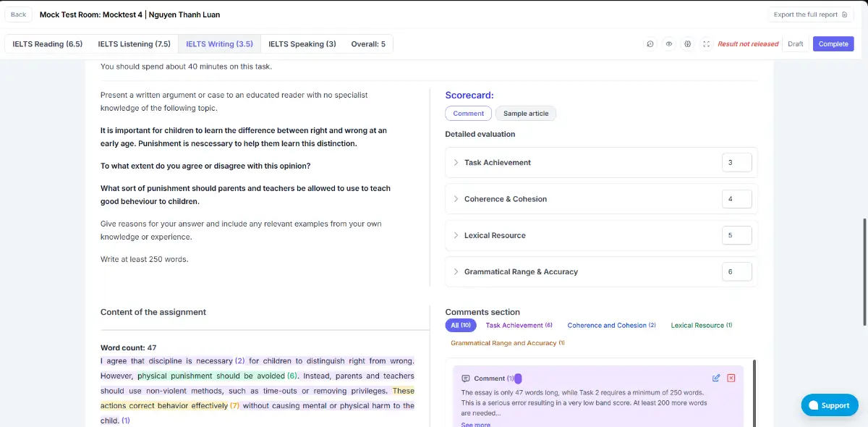This screenshot has width=868, height=427.
Task: Click the speech bubble icon beside Comment (1)
Action: click(x=466, y=379)
